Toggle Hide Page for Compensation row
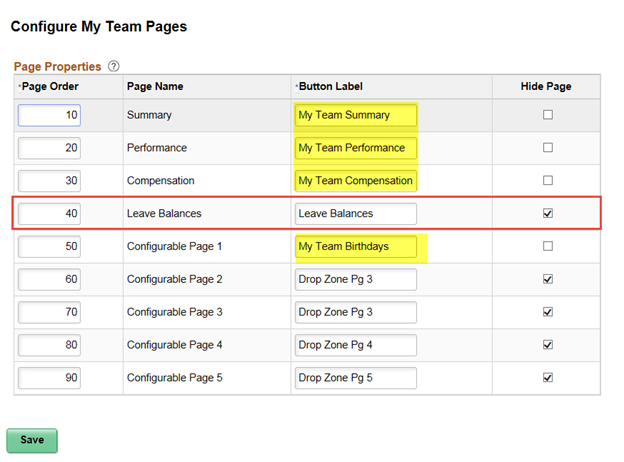 pyautogui.click(x=547, y=181)
